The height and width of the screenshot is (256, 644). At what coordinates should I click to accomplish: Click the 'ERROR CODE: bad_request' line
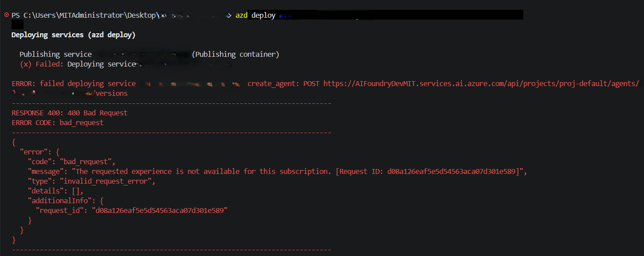tap(58, 122)
